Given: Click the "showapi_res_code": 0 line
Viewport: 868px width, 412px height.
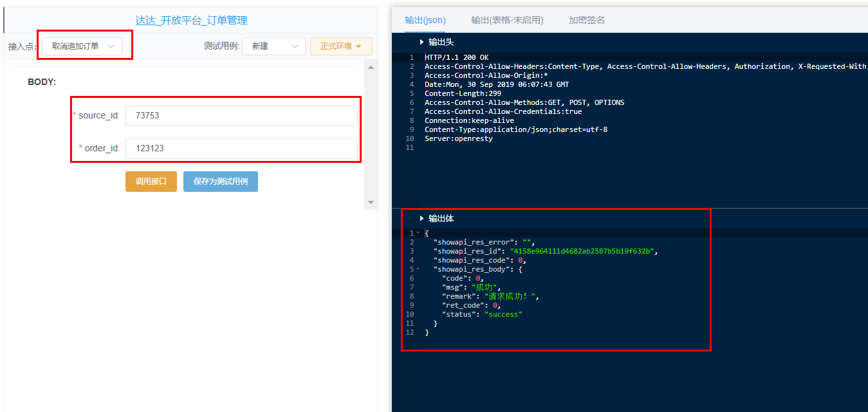Looking at the screenshot, I should (480, 260).
